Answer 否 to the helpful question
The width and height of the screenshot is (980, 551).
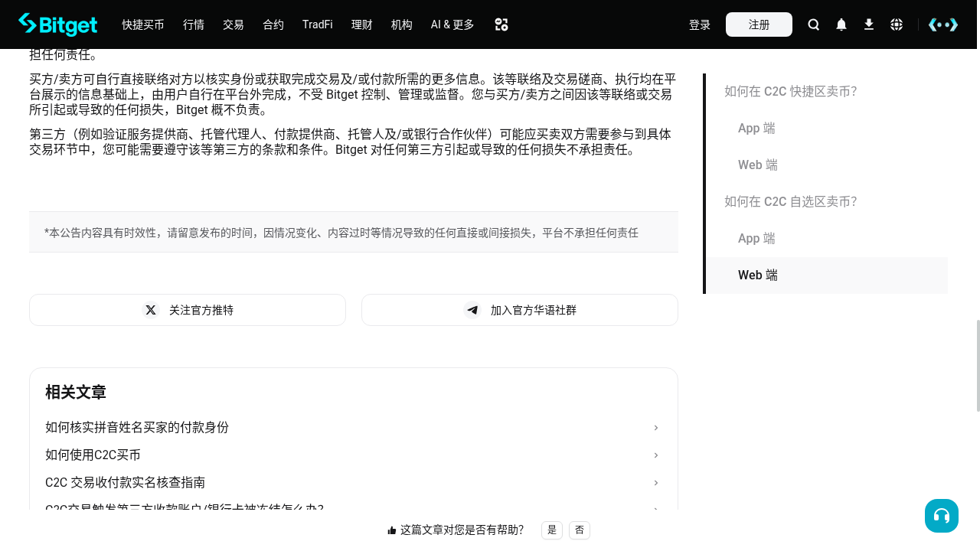580,530
